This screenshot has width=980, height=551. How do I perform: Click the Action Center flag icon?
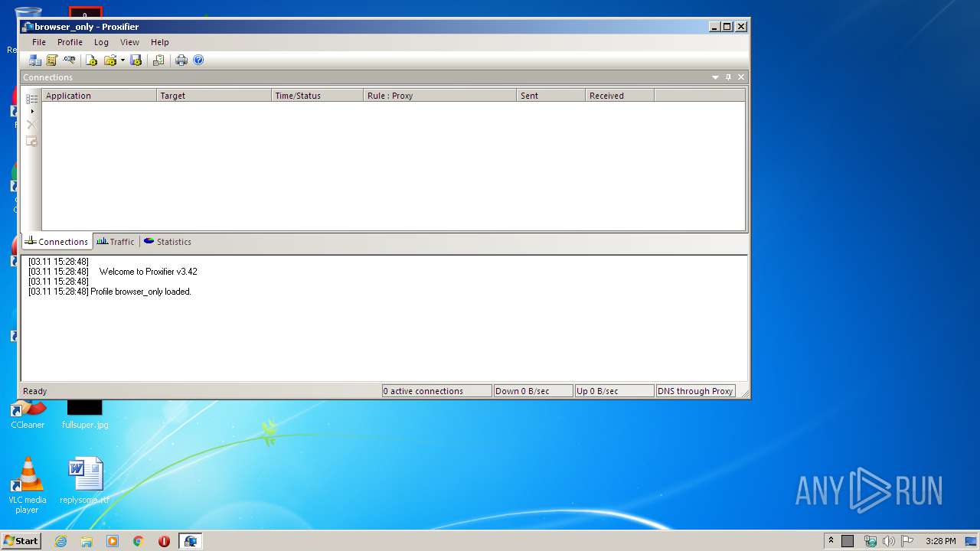point(906,541)
